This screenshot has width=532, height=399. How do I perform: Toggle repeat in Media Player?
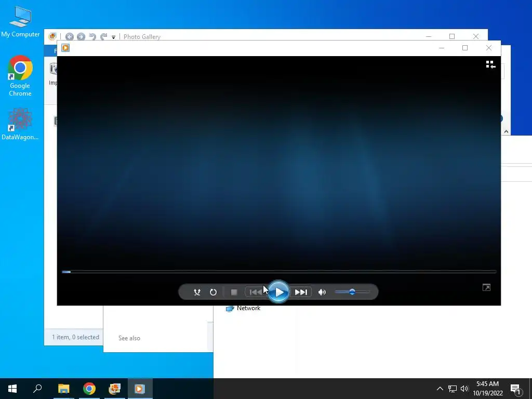(213, 292)
